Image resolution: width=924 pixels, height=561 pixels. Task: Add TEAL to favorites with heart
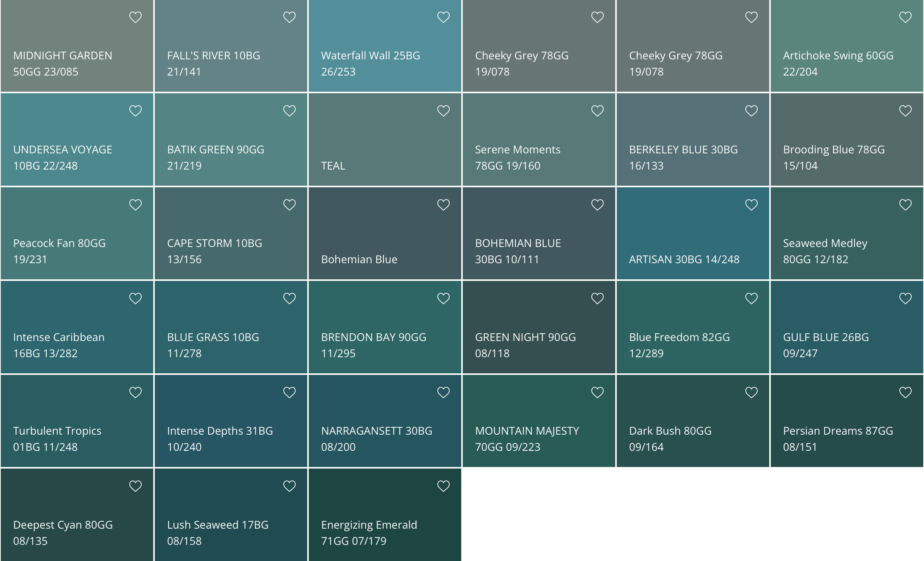pyautogui.click(x=444, y=111)
